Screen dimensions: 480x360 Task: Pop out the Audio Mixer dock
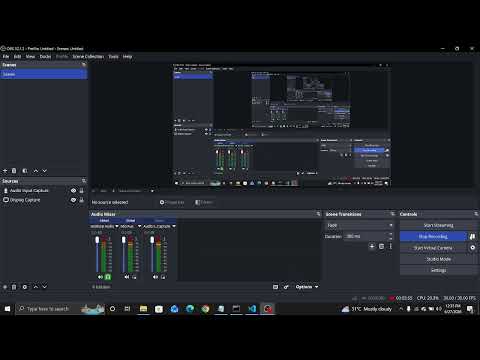(318, 214)
